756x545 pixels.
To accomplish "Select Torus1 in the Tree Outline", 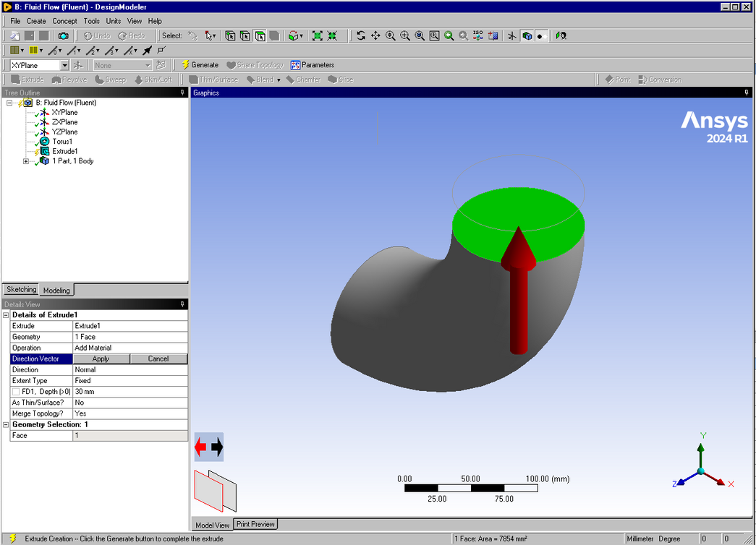I will click(x=62, y=142).
